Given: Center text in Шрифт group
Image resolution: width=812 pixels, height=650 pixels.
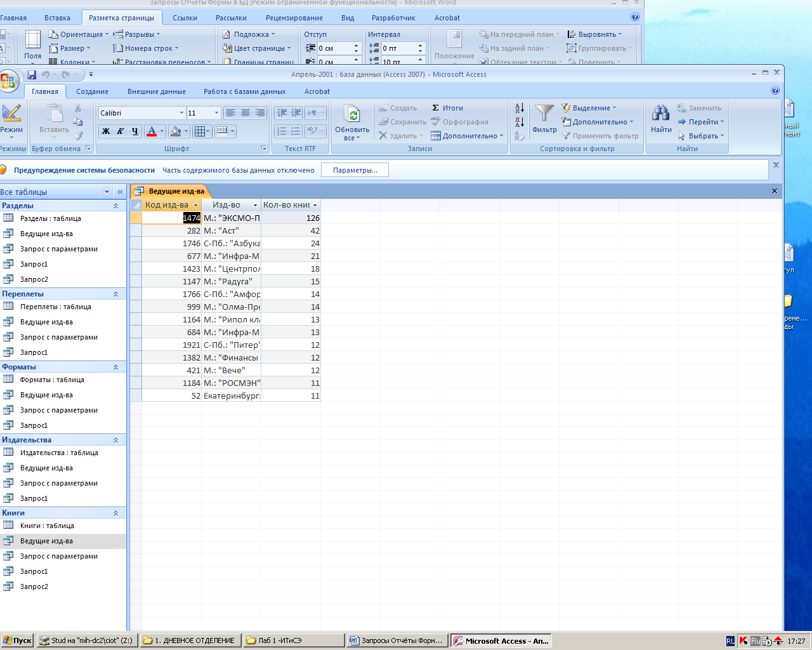Looking at the screenshot, I should coord(246,113).
